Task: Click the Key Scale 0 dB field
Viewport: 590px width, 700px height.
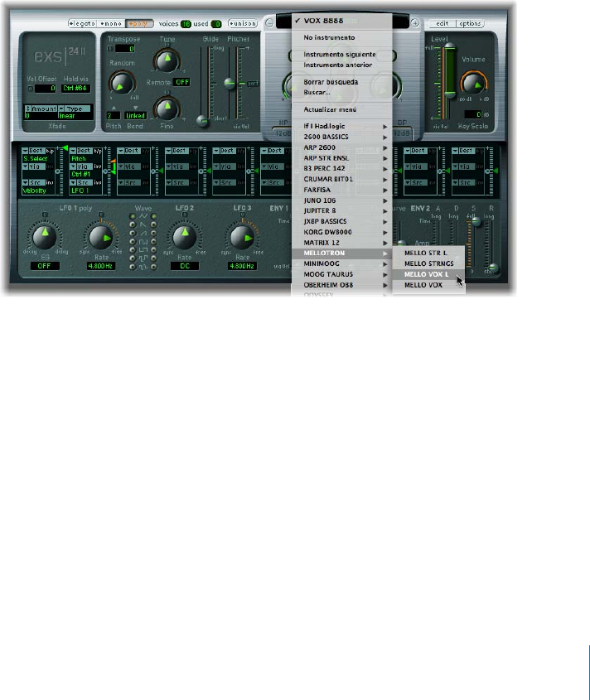Action: point(473,114)
